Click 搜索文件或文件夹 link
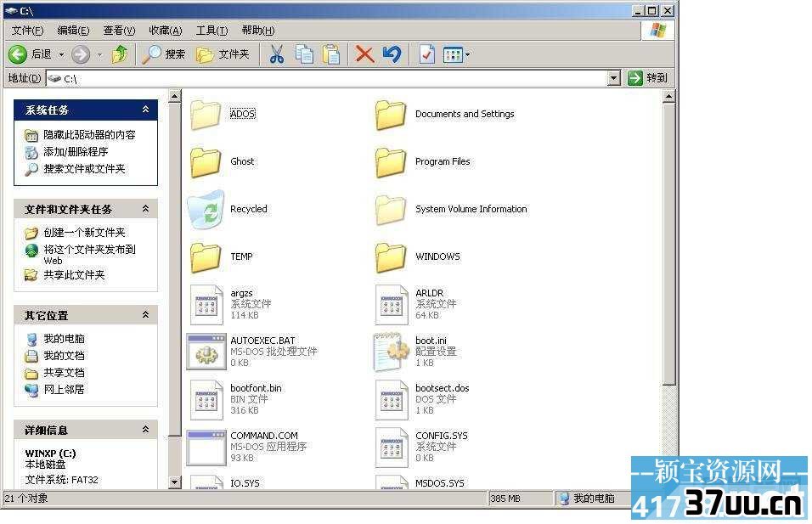 (84, 169)
